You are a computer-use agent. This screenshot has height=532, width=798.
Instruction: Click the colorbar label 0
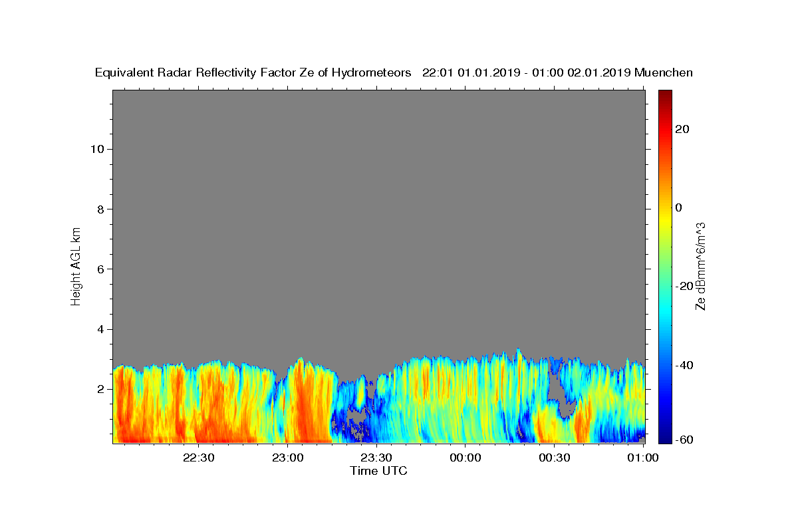click(679, 207)
